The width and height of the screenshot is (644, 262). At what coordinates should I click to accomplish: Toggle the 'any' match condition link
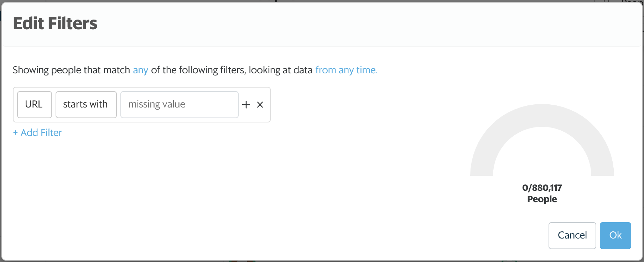click(x=140, y=70)
